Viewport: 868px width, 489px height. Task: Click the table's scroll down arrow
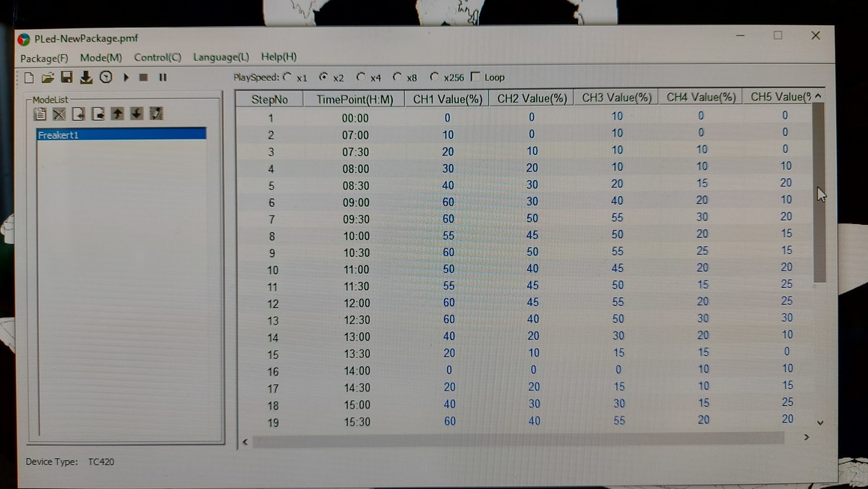[x=820, y=422]
